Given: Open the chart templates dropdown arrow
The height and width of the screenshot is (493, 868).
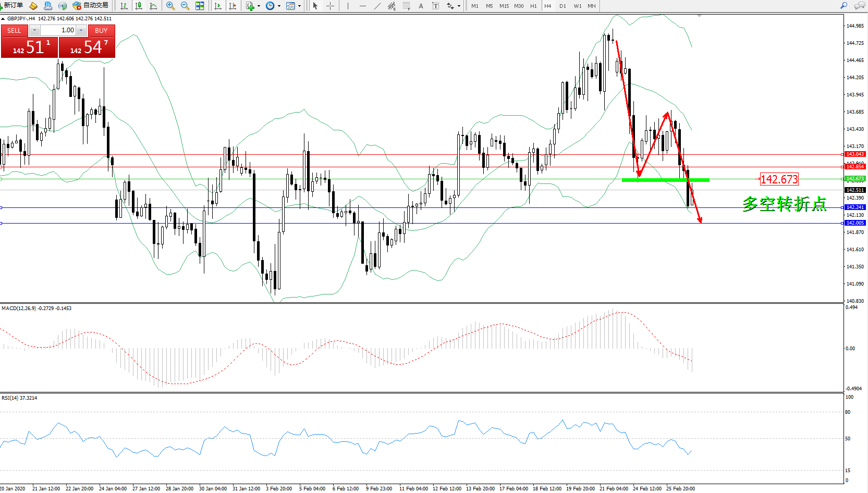Looking at the screenshot, I should coord(300,6).
